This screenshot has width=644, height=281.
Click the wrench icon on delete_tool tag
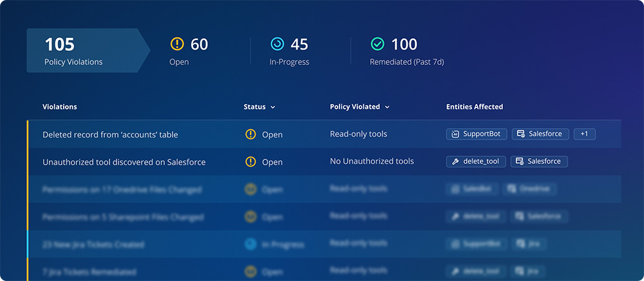click(455, 161)
